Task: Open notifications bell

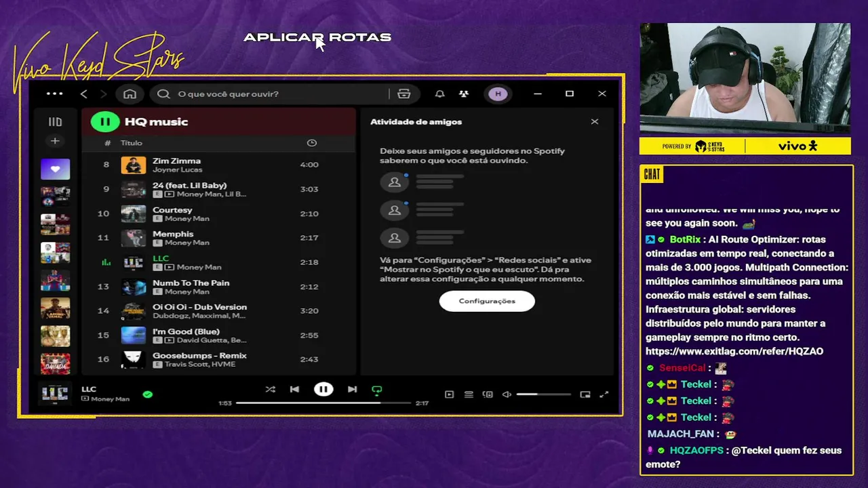Action: click(439, 94)
